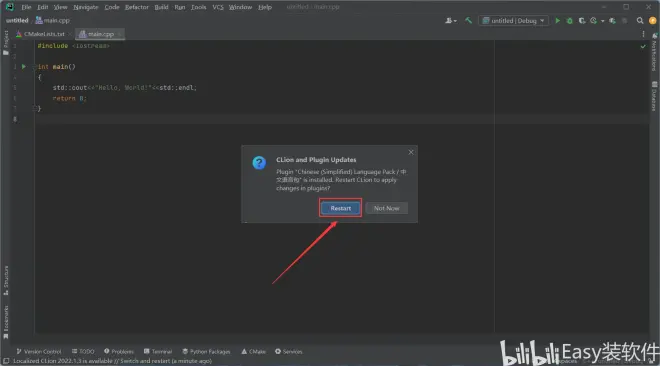Open the Version Control tool window
Image resolution: width=660 pixels, height=366 pixels.
tap(39, 351)
